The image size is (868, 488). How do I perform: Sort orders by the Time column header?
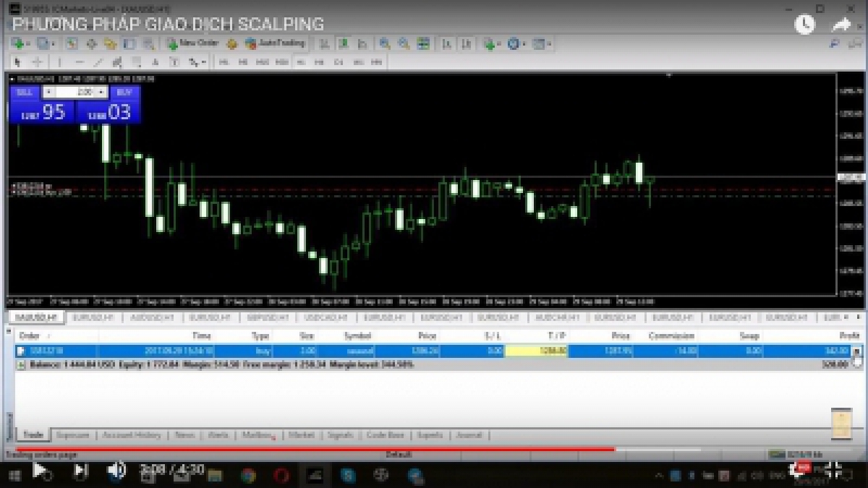[x=201, y=335]
